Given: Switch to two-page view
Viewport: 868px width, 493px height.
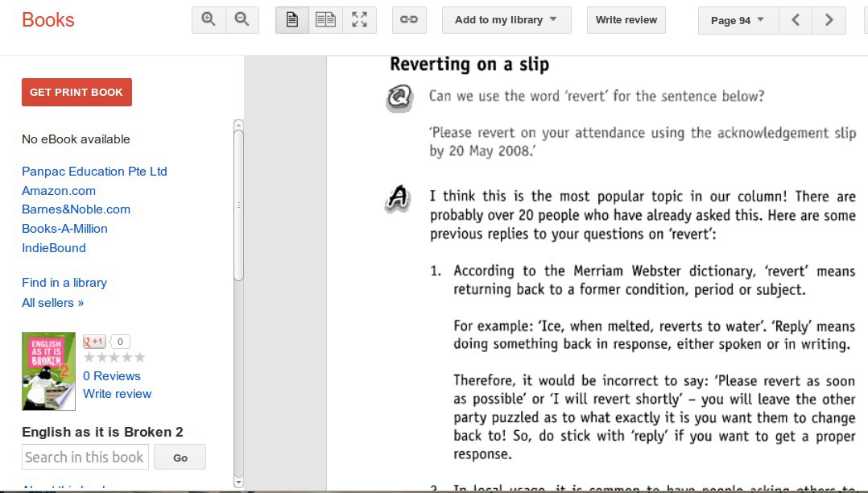Looking at the screenshot, I should click(325, 20).
